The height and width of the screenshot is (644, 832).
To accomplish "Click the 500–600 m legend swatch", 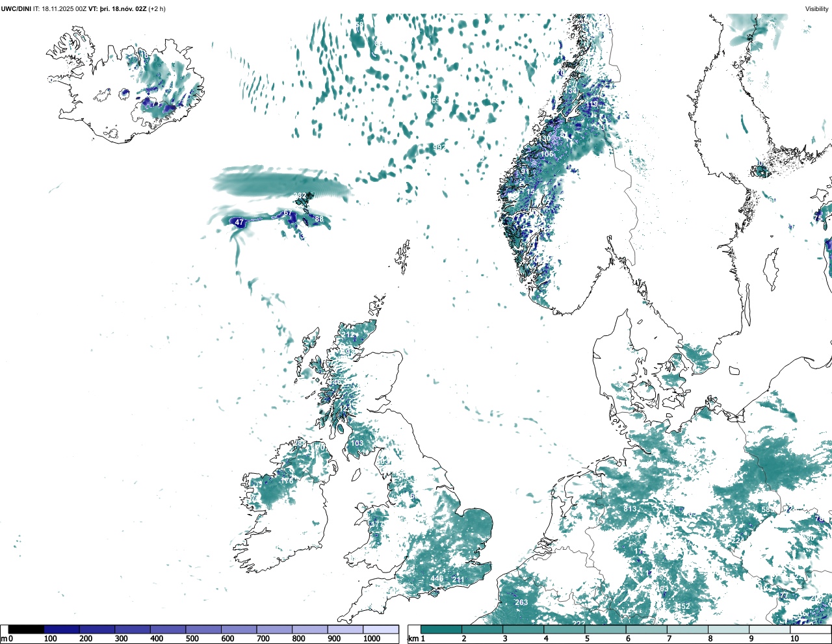I will (x=203, y=629).
